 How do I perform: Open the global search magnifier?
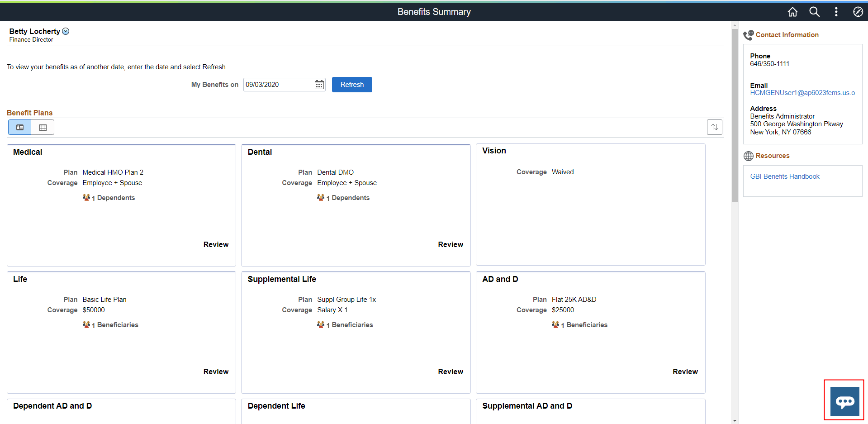click(814, 12)
